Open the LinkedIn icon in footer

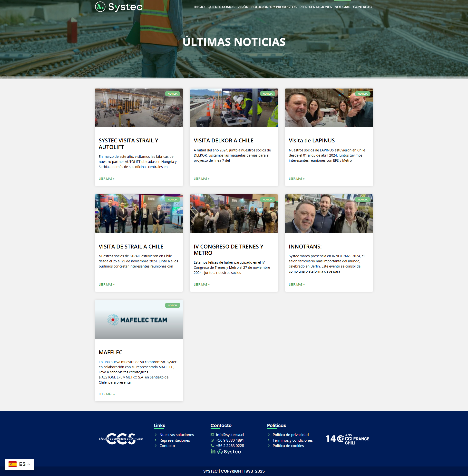pyautogui.click(x=213, y=451)
